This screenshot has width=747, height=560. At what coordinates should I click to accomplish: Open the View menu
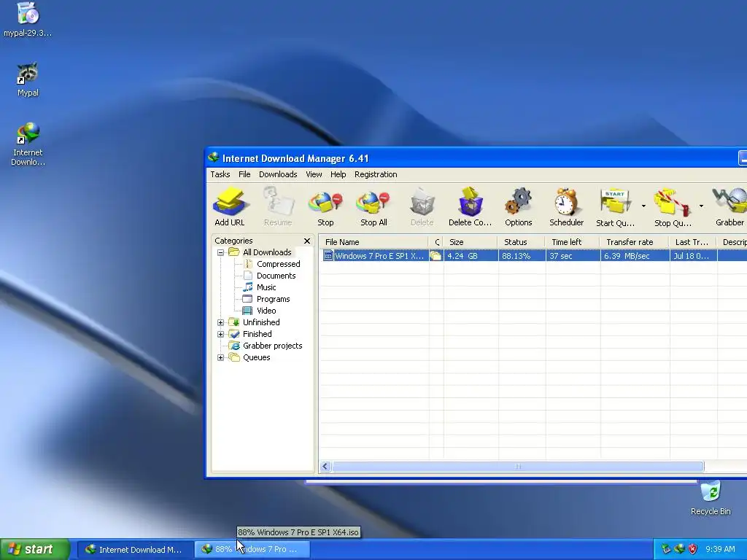314,174
